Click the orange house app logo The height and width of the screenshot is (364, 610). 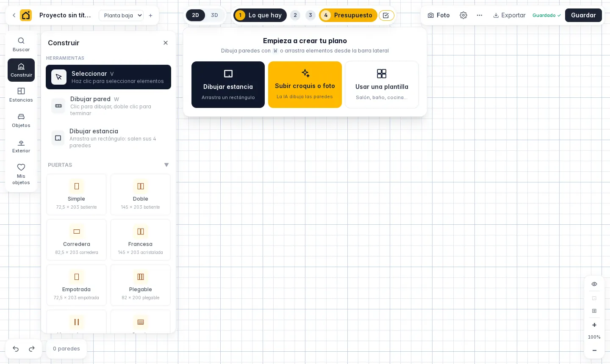point(26,15)
